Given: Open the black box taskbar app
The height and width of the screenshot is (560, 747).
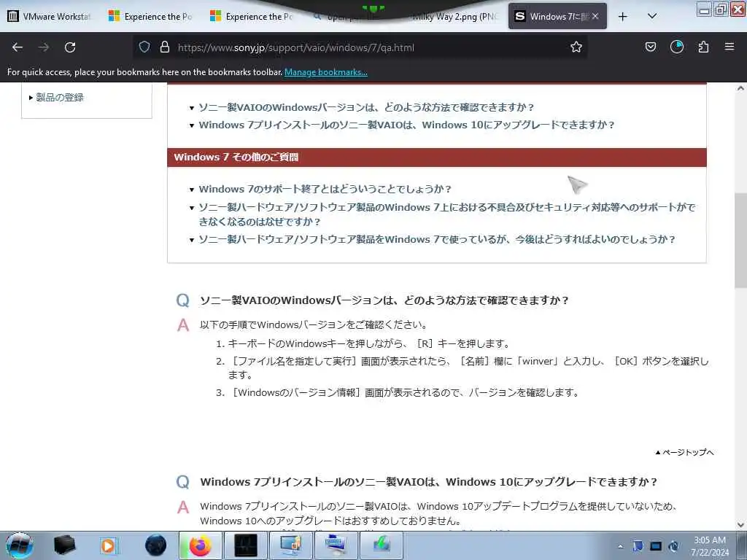Looking at the screenshot, I should pyautogui.click(x=65, y=545).
